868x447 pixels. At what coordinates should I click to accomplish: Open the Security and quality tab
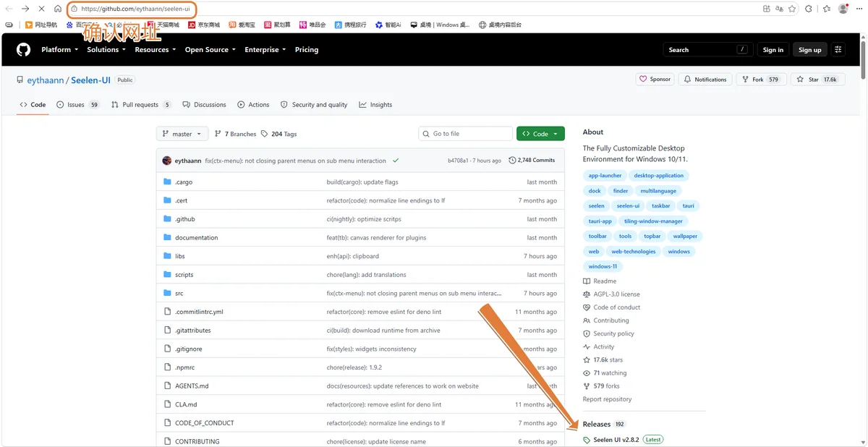pos(314,105)
